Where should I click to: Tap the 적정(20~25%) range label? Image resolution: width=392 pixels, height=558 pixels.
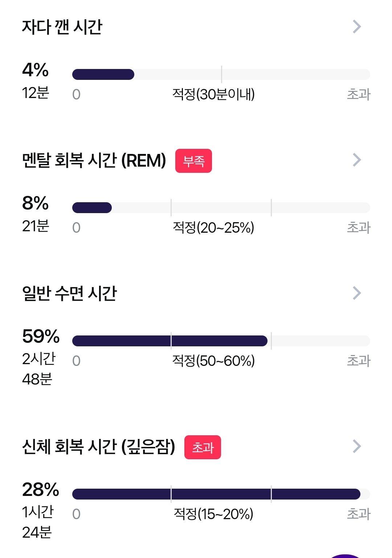pyautogui.click(x=213, y=228)
